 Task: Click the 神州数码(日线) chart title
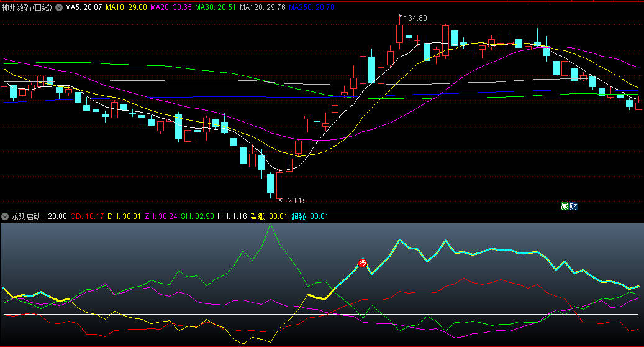click(x=27, y=7)
